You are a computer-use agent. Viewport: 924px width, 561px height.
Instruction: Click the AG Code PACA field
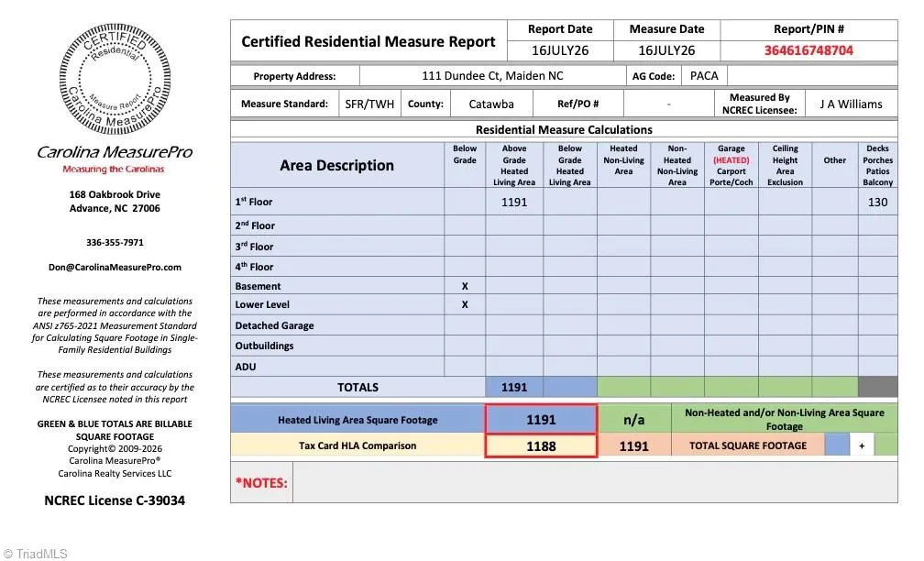point(704,76)
